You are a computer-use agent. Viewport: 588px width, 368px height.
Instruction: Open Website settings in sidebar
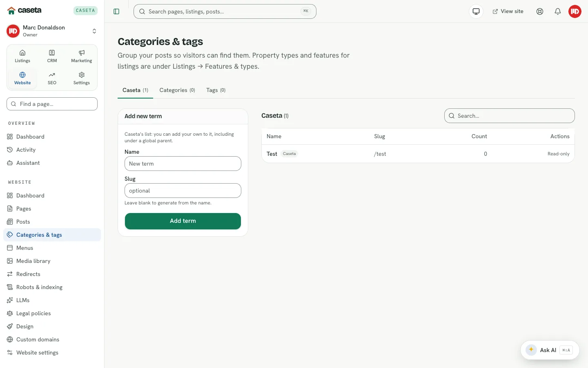(52, 352)
